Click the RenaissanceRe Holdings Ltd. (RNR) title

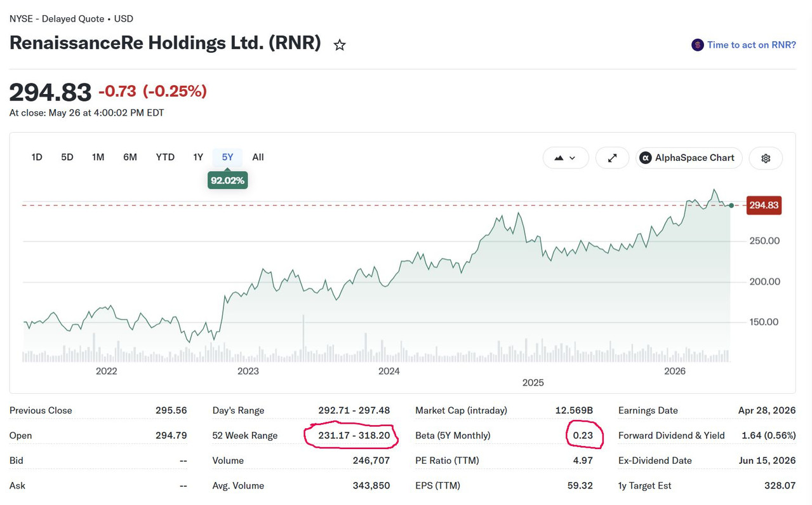point(165,43)
